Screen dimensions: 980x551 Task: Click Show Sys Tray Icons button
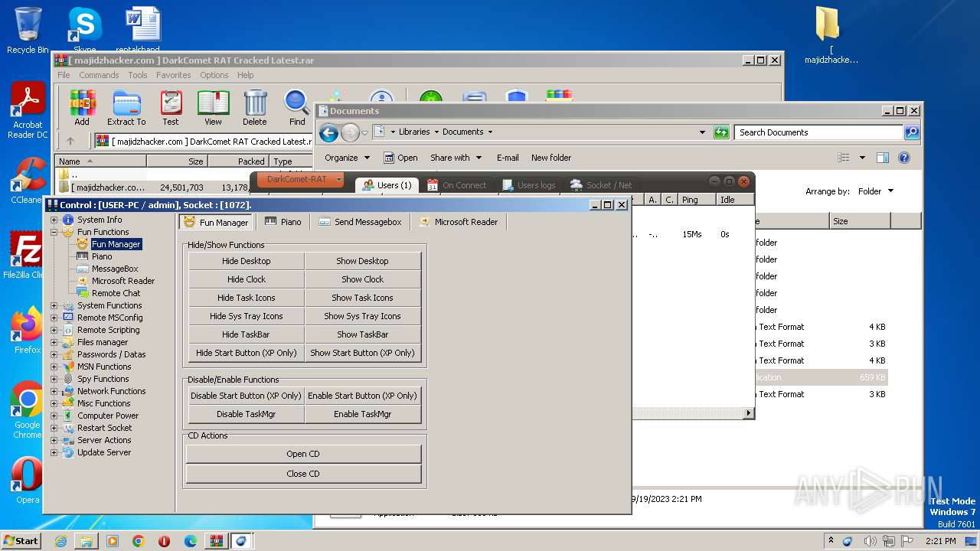[363, 316]
